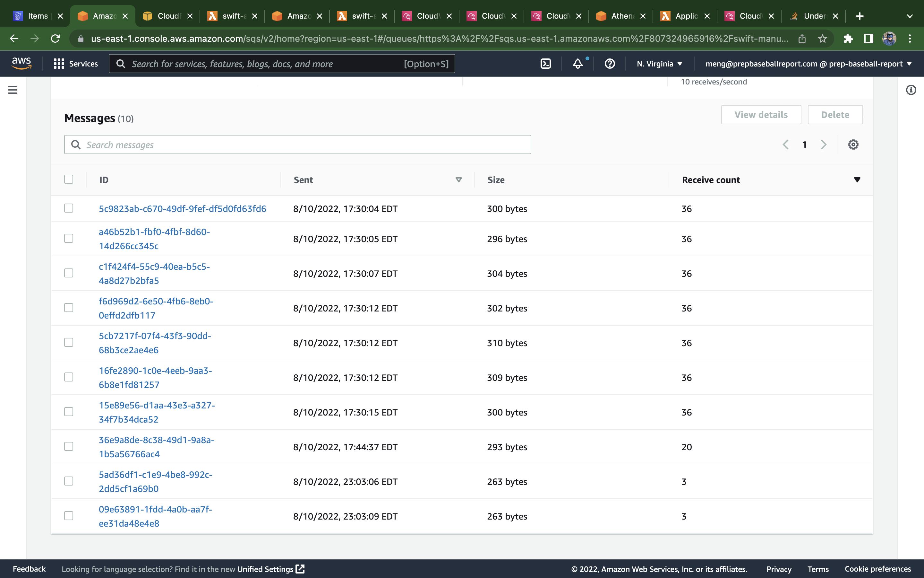Select checkbox for message 15e89e56
924x578 pixels.
pyautogui.click(x=69, y=412)
